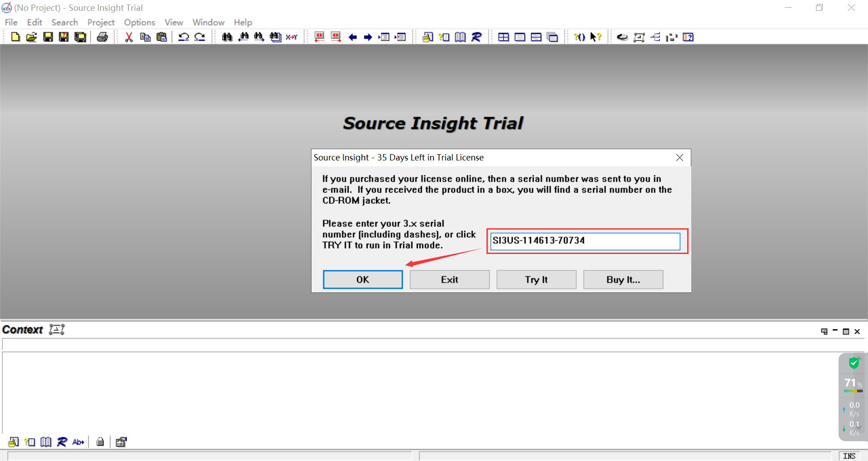Image resolution: width=868 pixels, height=461 pixels.
Task: Select the lock icon on the bottom toolbar
Action: point(100,442)
